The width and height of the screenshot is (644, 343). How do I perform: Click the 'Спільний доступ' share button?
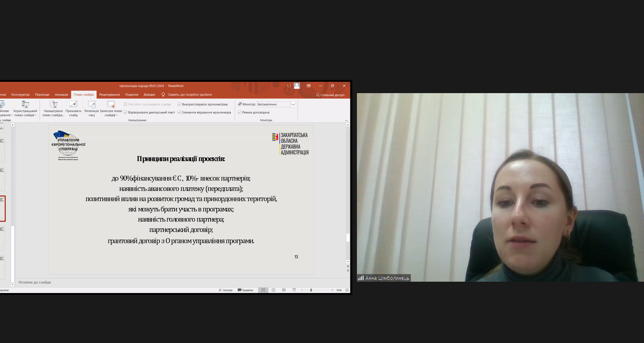pos(330,95)
